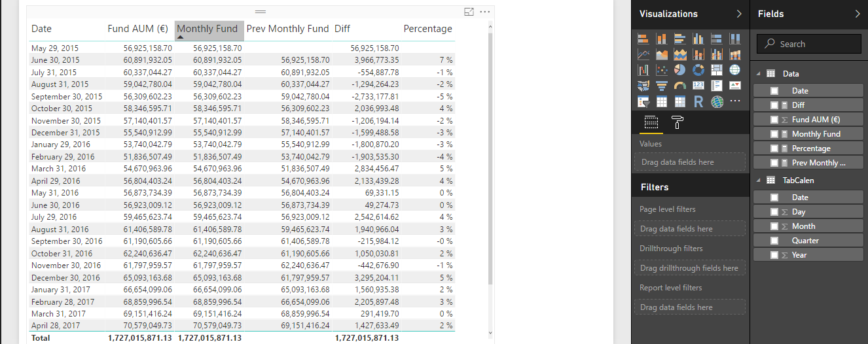This screenshot has height=344, width=868.
Task: Open More options ellipsis on table visual
Action: [485, 12]
